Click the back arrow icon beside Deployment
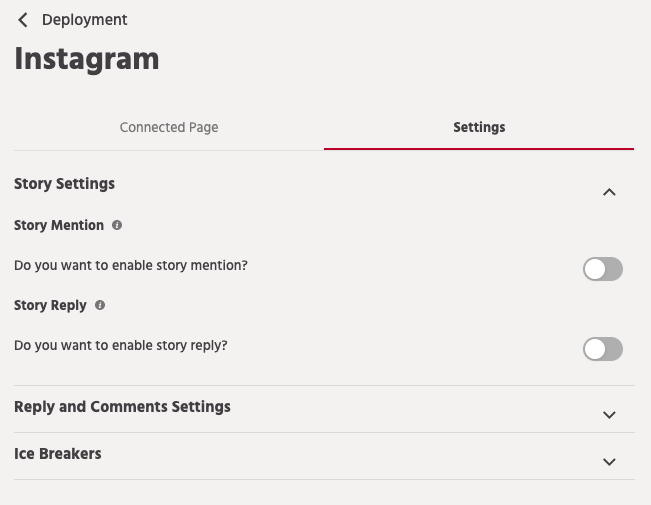Screen dimensions: 651x505 23,20
